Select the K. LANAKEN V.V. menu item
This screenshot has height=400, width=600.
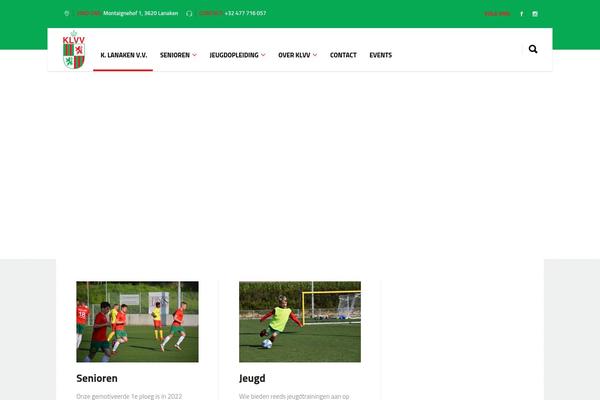124,55
